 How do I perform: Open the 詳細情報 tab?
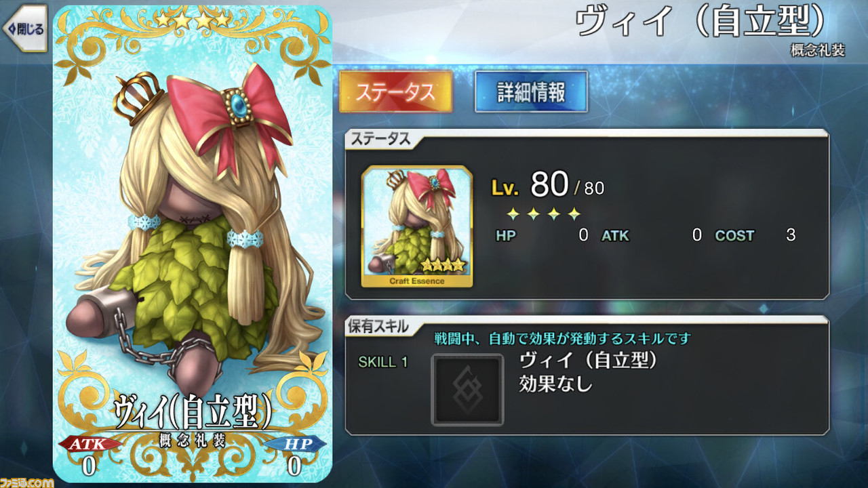coord(531,92)
